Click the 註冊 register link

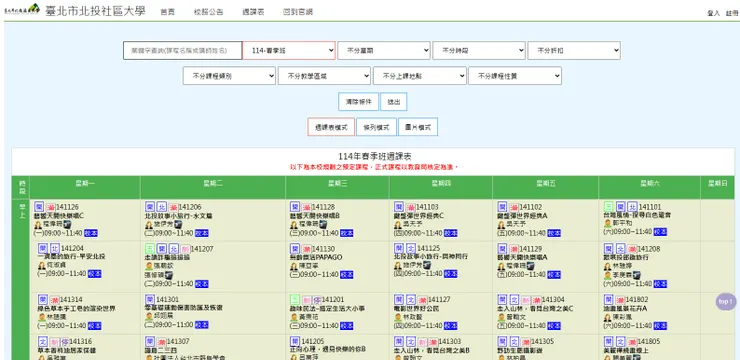(732, 14)
